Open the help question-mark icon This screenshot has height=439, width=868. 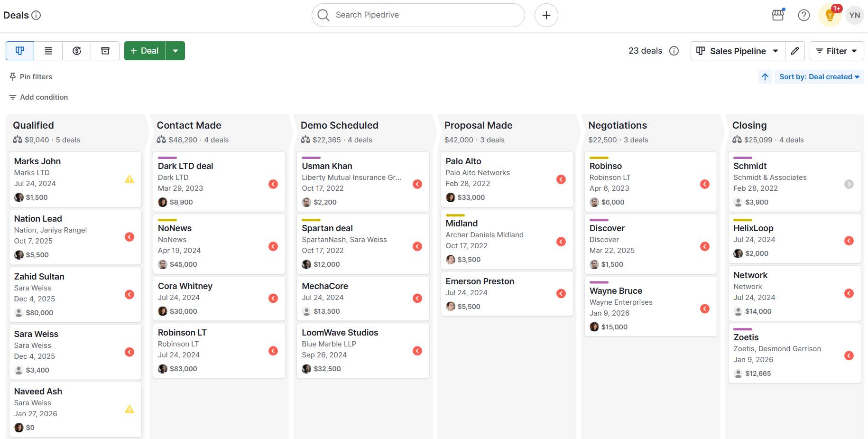803,15
